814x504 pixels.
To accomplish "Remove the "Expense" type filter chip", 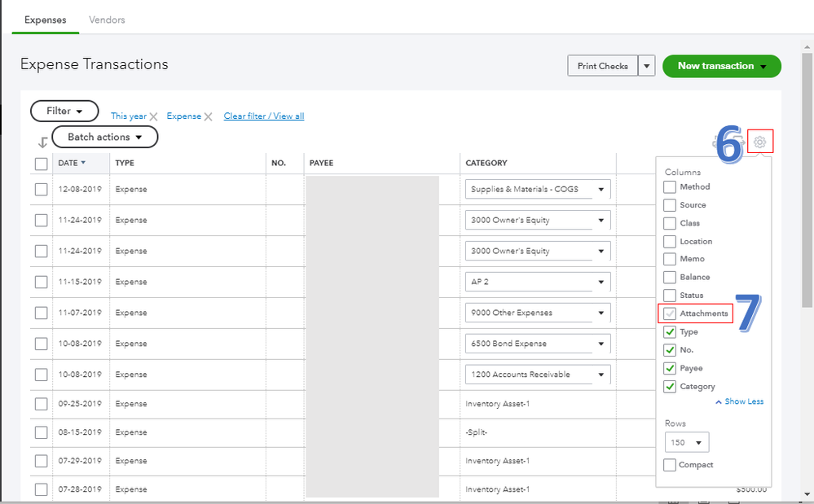I will point(208,116).
